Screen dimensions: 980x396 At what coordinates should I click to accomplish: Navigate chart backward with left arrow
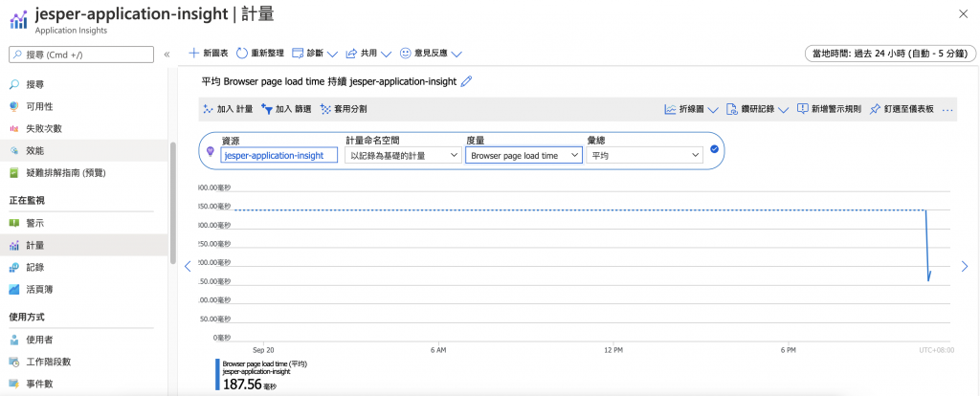coord(188,267)
